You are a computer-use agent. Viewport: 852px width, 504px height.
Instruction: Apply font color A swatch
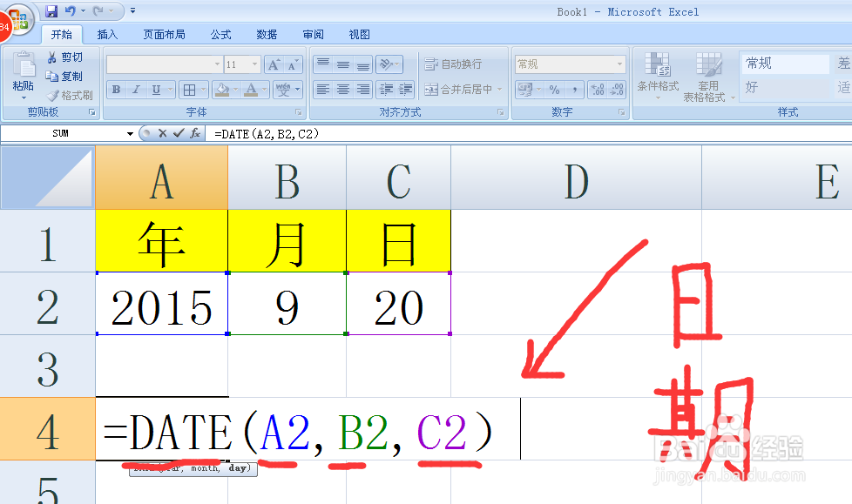pos(251,90)
